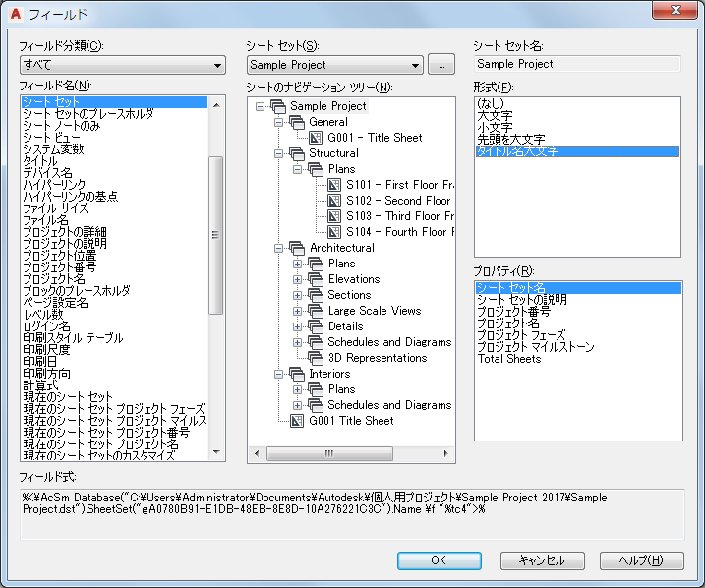Image resolution: width=705 pixels, height=588 pixels.
Task: Click the Elevations subset icon
Action: point(316,279)
